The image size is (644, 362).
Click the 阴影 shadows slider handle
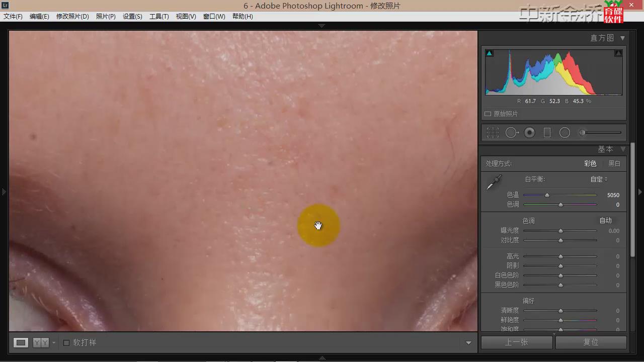pos(560,266)
